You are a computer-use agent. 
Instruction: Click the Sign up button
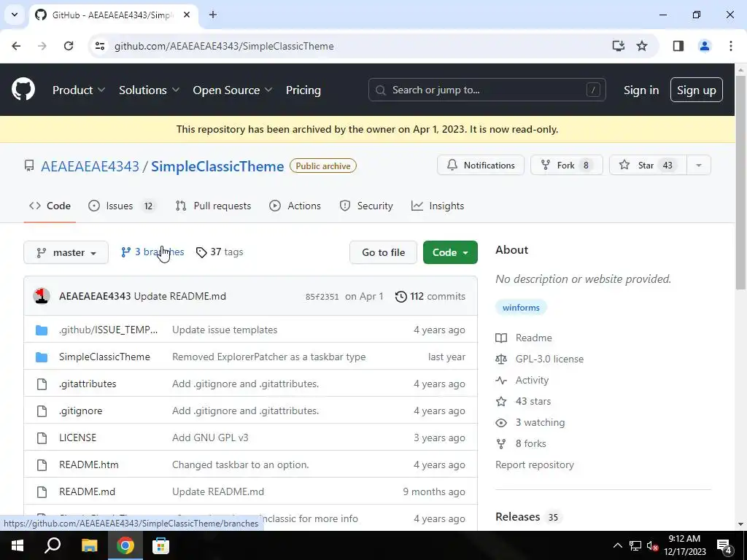tap(696, 90)
